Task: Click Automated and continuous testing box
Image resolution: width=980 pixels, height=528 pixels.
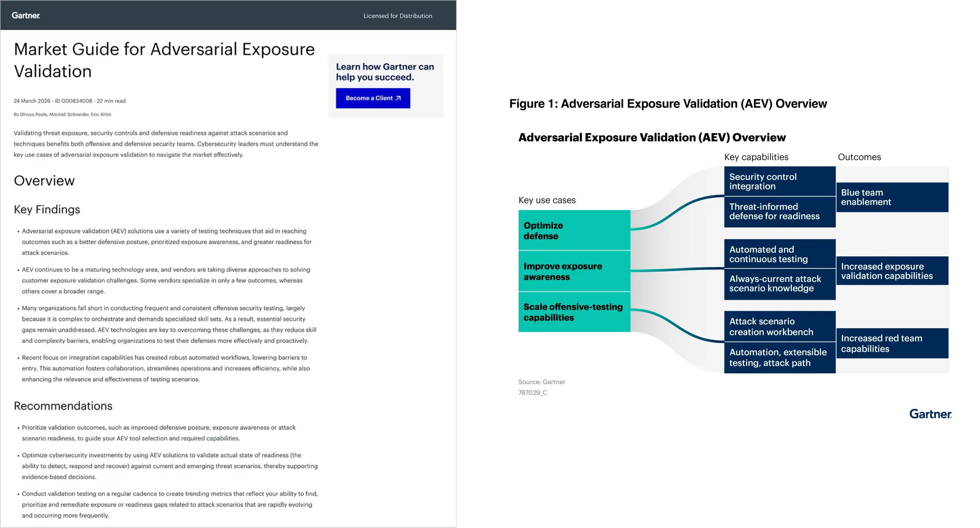Action: [779, 254]
